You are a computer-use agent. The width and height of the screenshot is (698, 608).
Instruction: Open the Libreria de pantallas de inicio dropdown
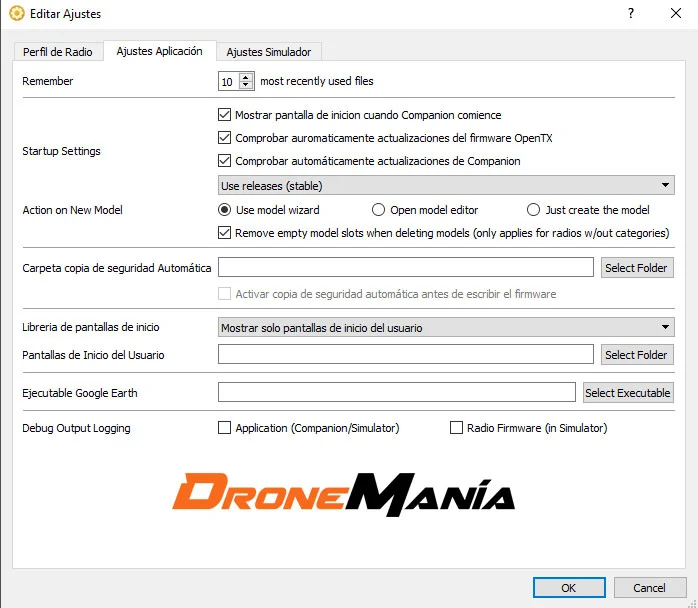tap(445, 328)
